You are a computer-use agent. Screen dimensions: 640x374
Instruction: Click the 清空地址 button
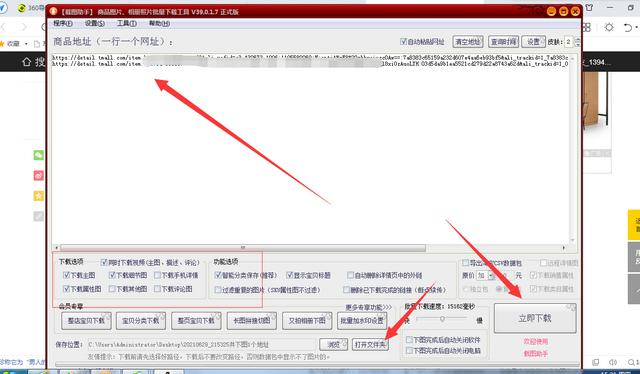[468, 42]
